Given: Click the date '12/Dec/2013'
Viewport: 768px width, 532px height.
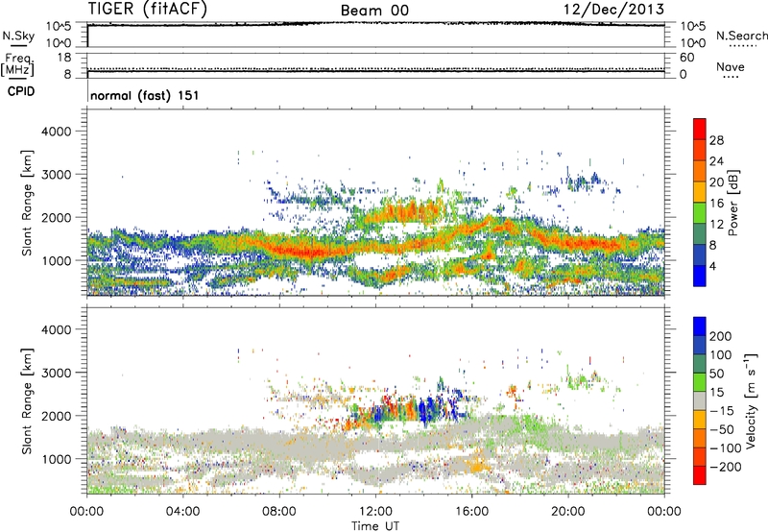Looking at the screenshot, I should tap(613, 9).
